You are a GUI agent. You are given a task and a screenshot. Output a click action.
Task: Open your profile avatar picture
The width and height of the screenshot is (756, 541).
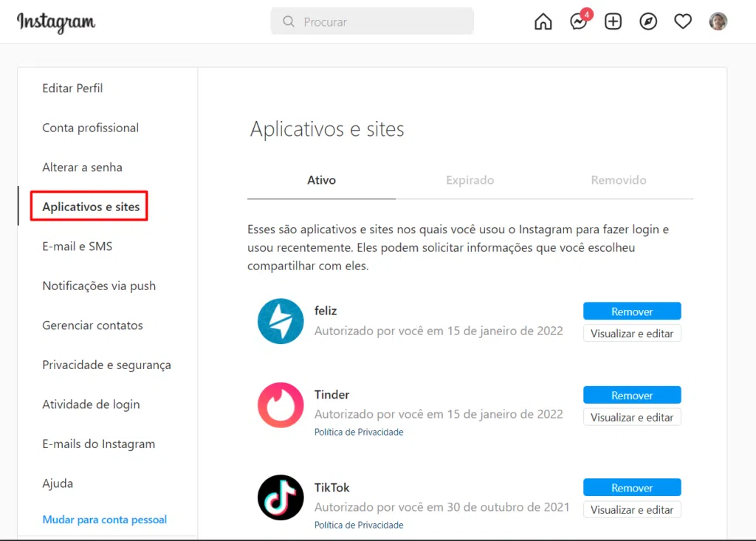717,21
